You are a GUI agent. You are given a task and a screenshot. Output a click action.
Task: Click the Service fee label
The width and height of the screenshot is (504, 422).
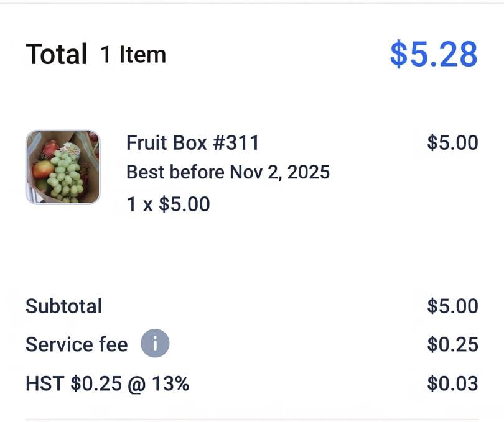coord(76,344)
